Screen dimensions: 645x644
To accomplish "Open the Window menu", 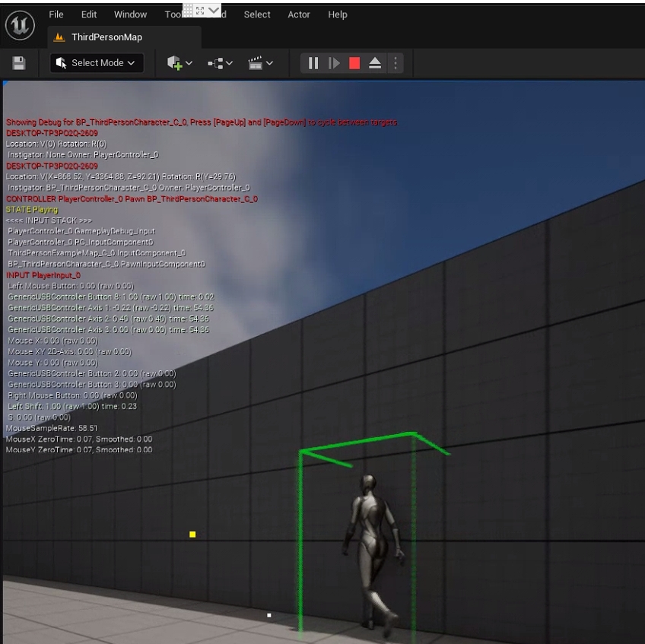I will [x=130, y=14].
